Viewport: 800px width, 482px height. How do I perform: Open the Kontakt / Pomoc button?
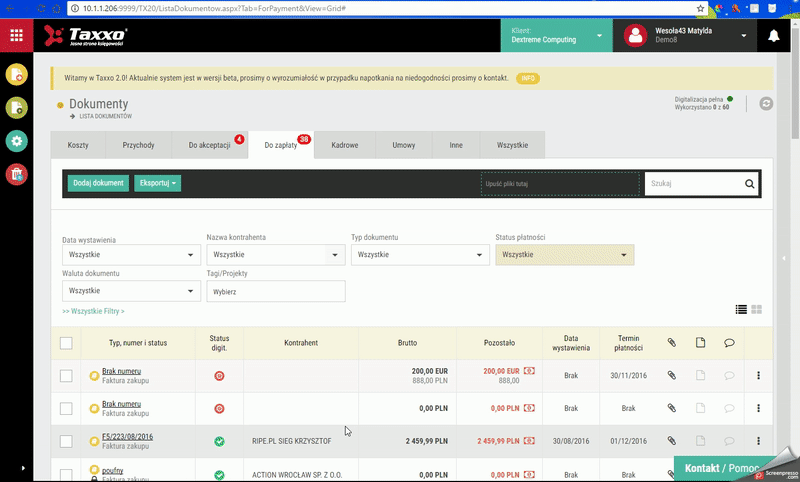(721, 468)
